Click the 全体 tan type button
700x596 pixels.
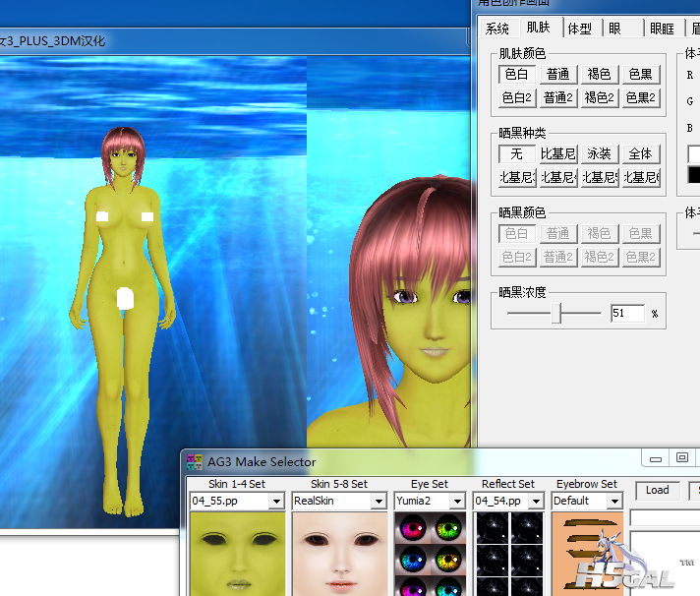(640, 153)
